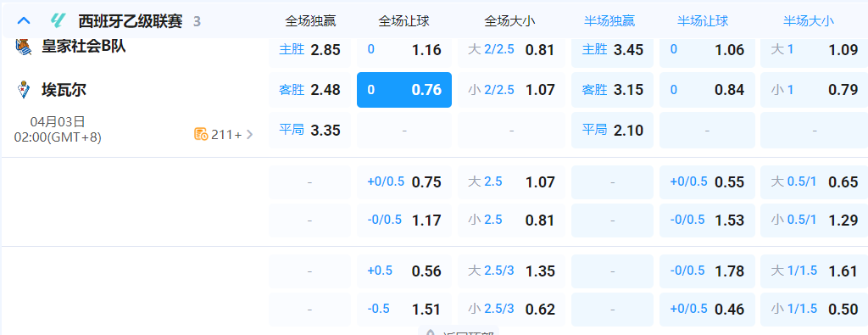
Task: Click the coin icon beside 211+
Action: pyautogui.click(x=201, y=133)
